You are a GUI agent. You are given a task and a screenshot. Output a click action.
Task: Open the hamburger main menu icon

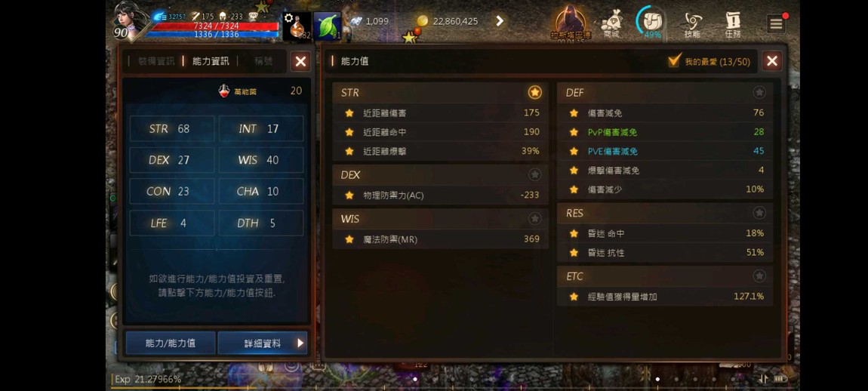(x=776, y=24)
